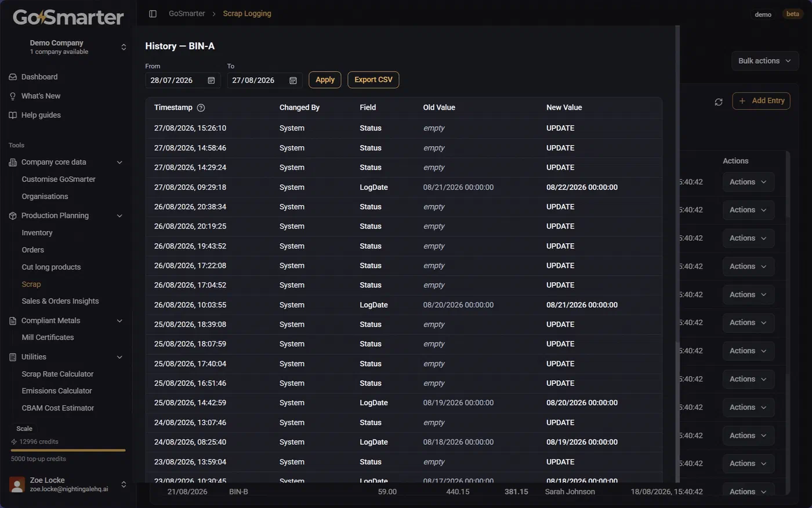Viewport: 812px width, 508px height.
Task: Click the What's New lightbulb icon
Action: click(x=13, y=96)
